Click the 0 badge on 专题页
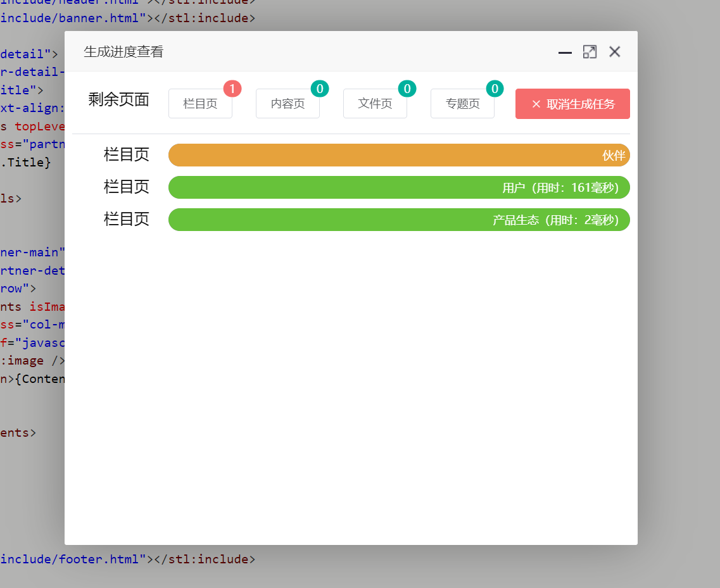This screenshot has height=588, width=720. [495, 89]
